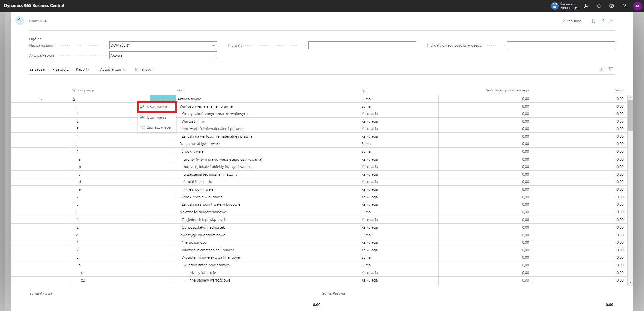Open the Nazwa instancji lookup ellipsis
The width and height of the screenshot is (644, 311).
click(x=213, y=45)
